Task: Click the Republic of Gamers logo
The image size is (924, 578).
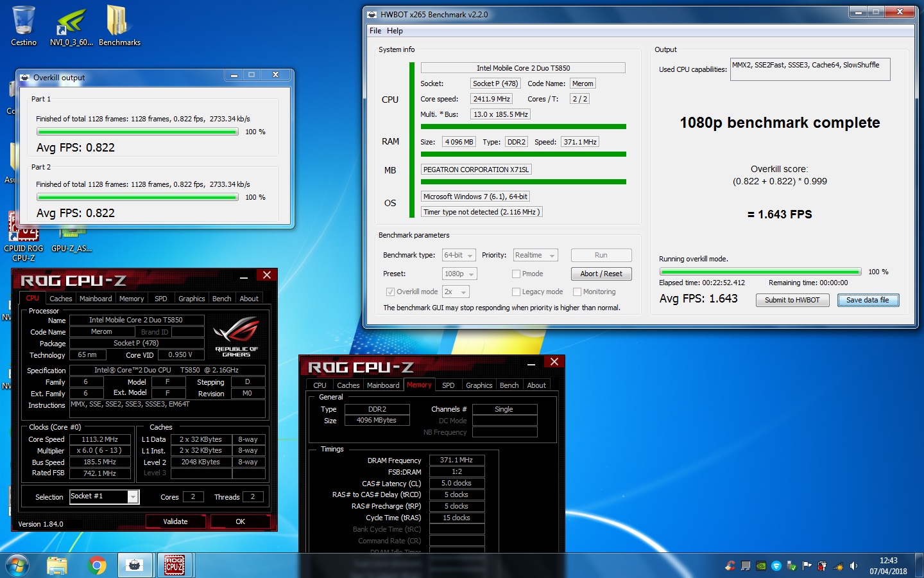Action: click(236, 337)
